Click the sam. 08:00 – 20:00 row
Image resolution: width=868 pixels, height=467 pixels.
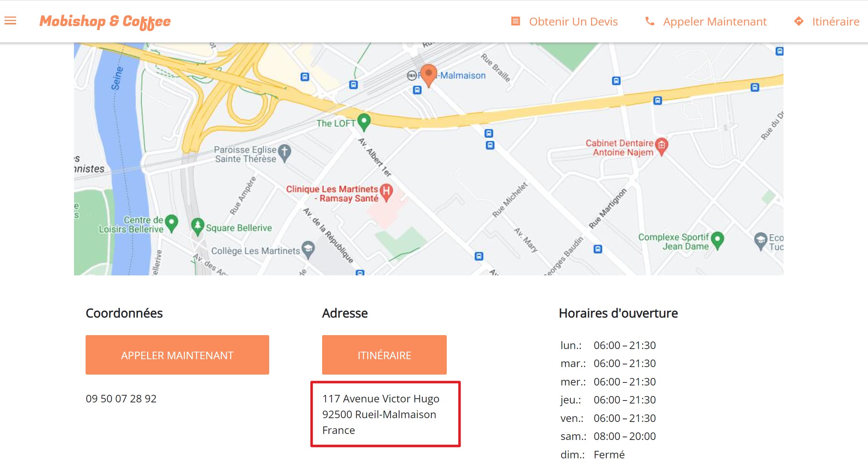point(608,436)
